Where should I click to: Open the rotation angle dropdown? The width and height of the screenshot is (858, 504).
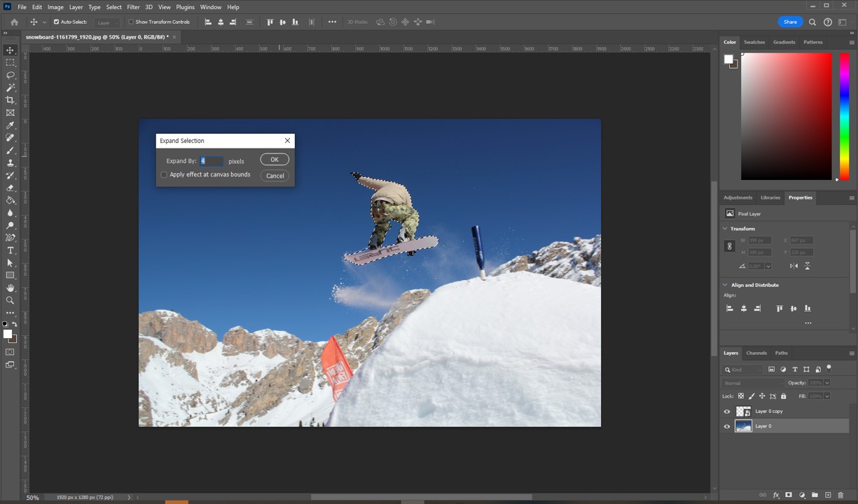coord(768,266)
